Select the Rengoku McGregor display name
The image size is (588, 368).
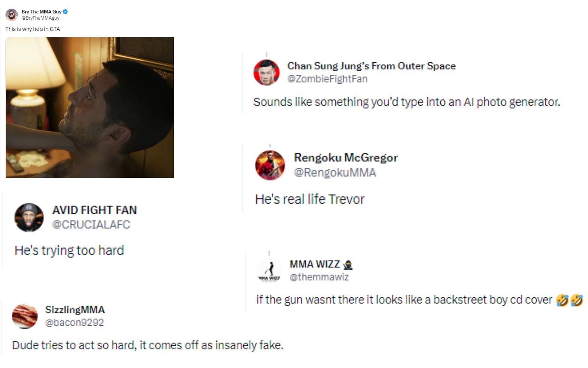point(346,157)
